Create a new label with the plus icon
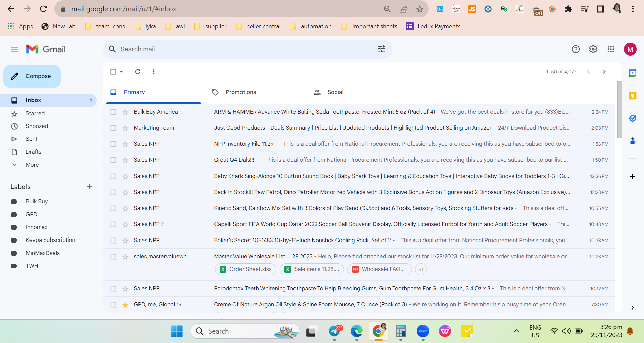The width and height of the screenshot is (644, 343). pos(89,187)
